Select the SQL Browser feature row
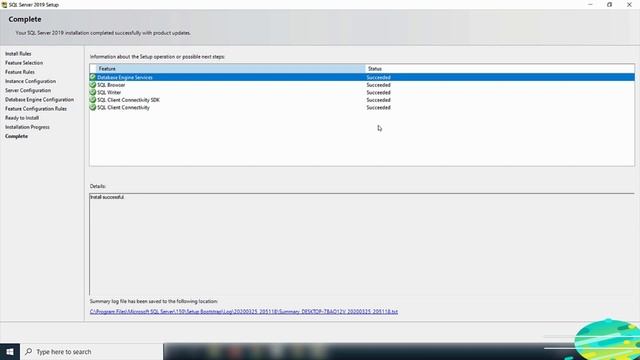The height and width of the screenshot is (360, 640). pos(362,85)
